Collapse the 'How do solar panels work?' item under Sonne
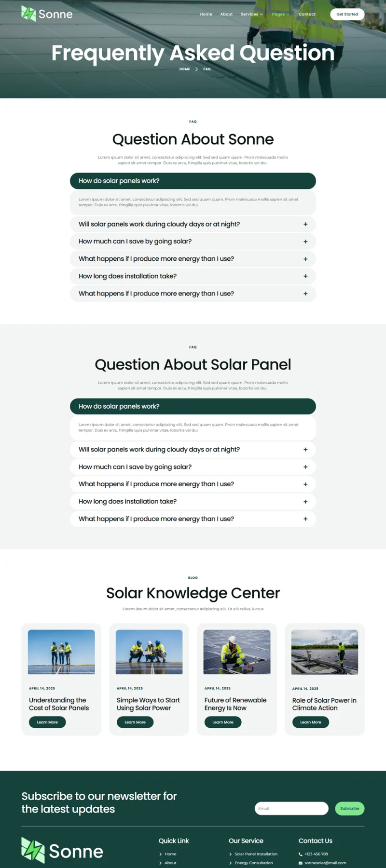This screenshot has width=386, height=868. point(193,181)
